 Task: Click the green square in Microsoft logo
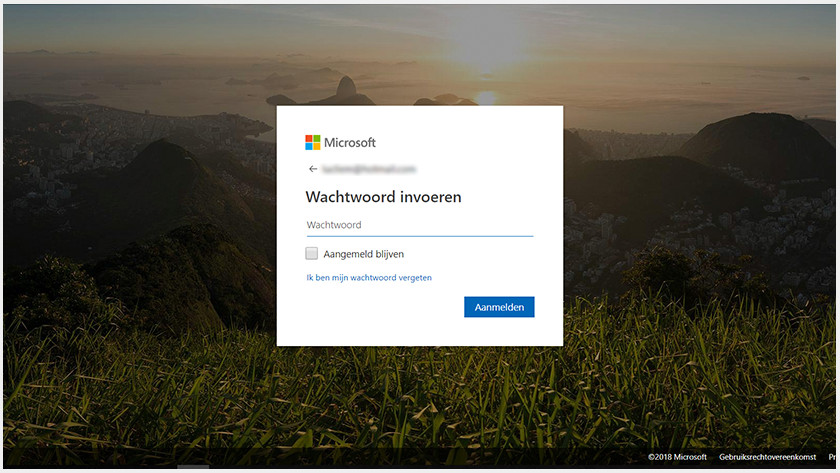coord(316,139)
